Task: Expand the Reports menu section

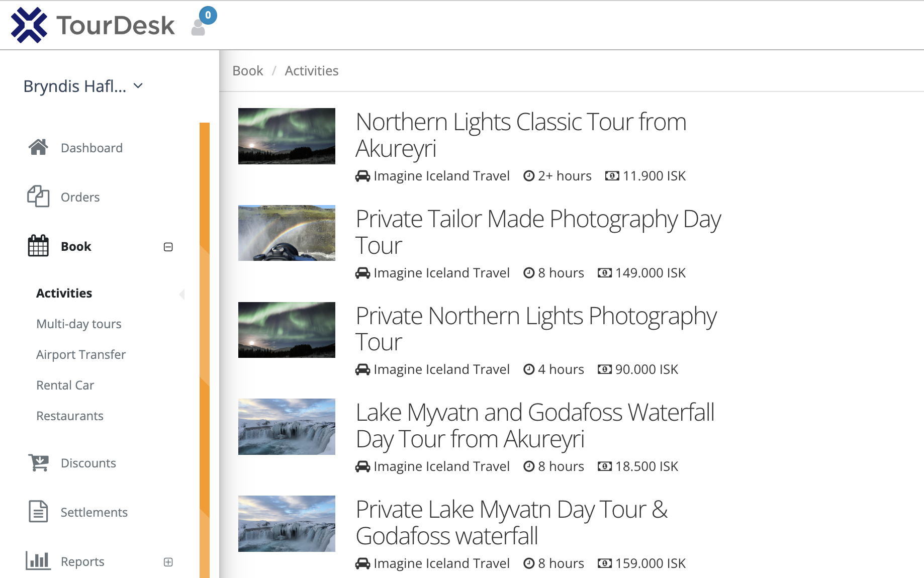Action: (168, 562)
